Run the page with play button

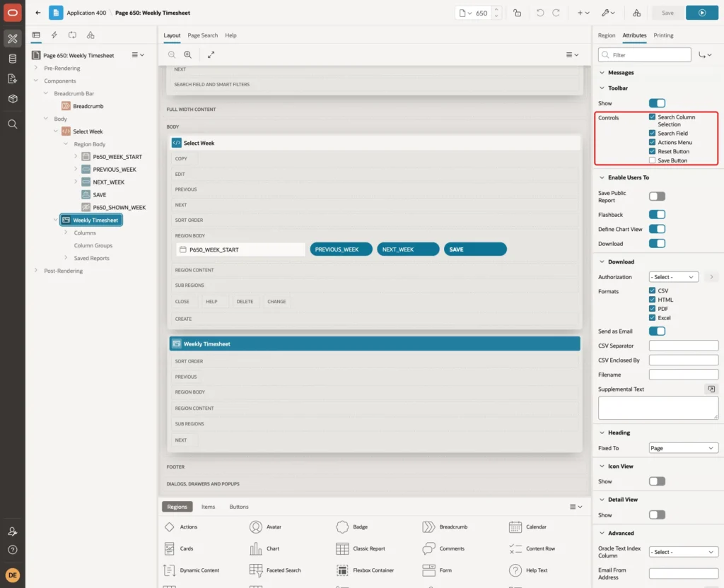tap(702, 13)
